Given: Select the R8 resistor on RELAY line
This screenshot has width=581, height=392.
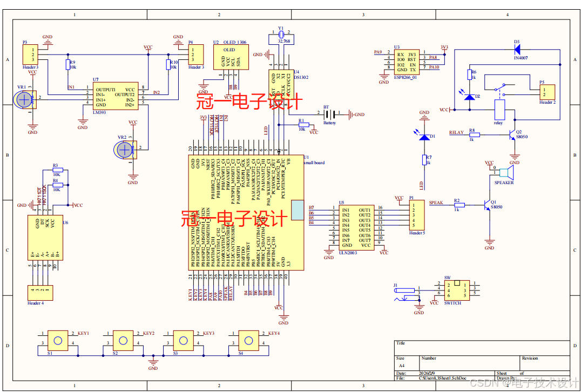Looking at the screenshot, I should pos(474,135).
